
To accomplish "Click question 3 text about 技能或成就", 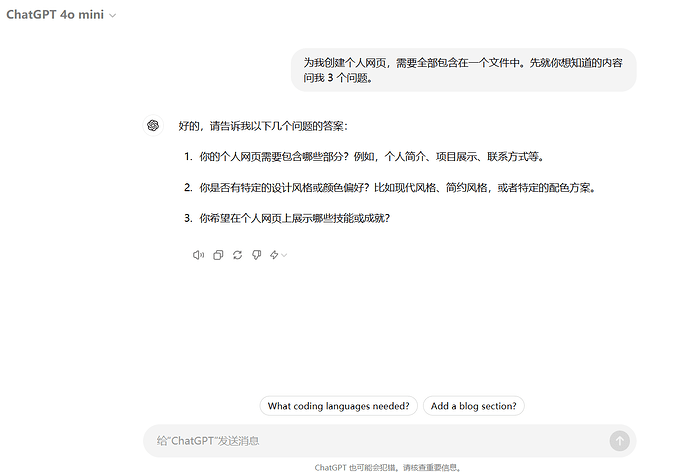I will click(294, 218).
